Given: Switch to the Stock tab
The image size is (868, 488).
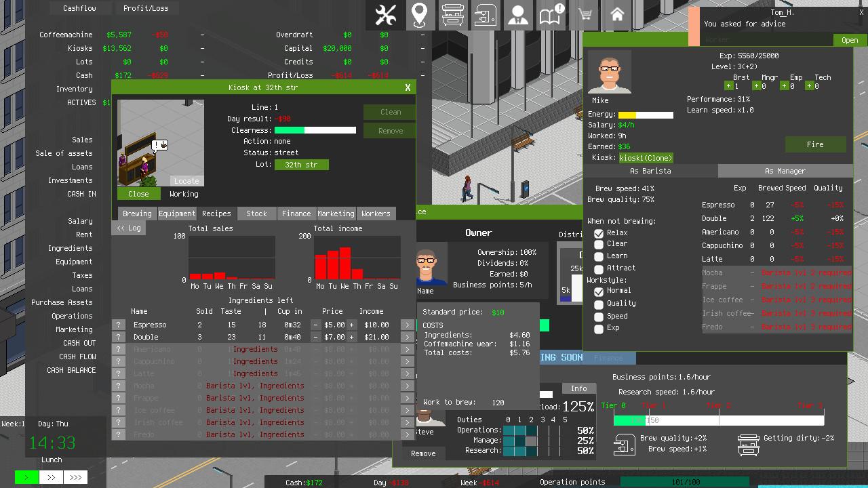Looking at the screenshot, I should click(x=256, y=213).
